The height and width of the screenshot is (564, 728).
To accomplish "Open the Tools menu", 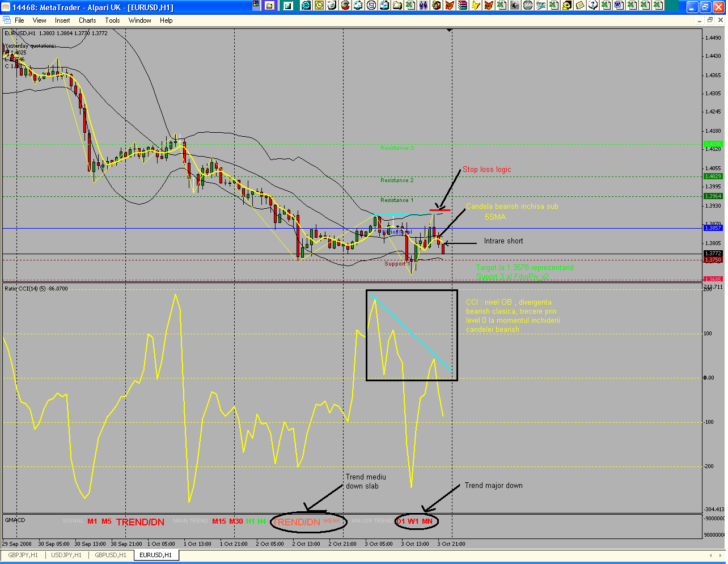I will (x=112, y=20).
